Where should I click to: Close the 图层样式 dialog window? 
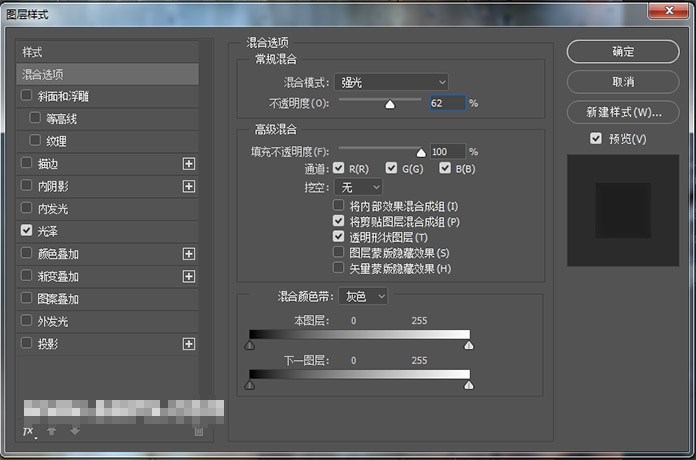pos(668,11)
